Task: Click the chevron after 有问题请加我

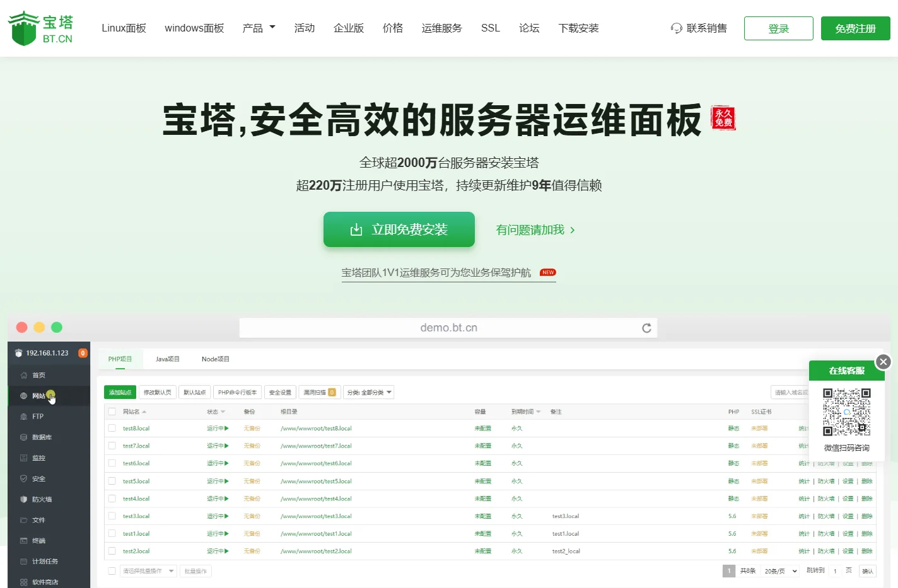Action: coord(572,230)
